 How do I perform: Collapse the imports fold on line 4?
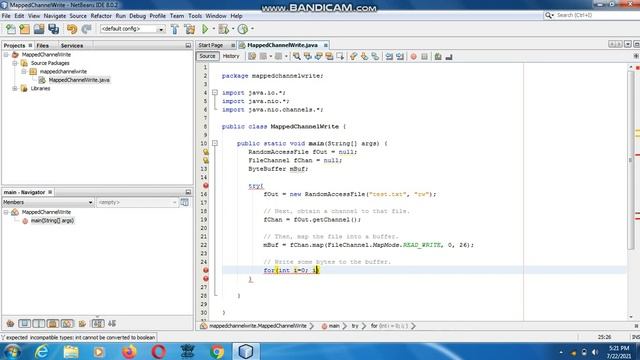[x=215, y=93]
